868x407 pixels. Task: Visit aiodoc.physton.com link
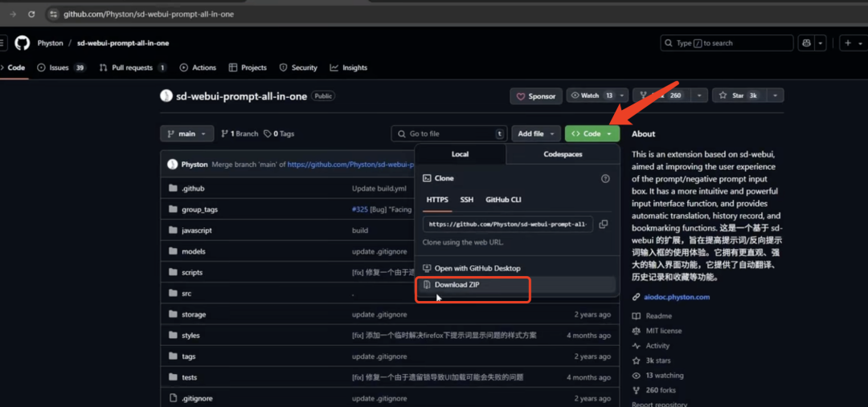tap(677, 297)
